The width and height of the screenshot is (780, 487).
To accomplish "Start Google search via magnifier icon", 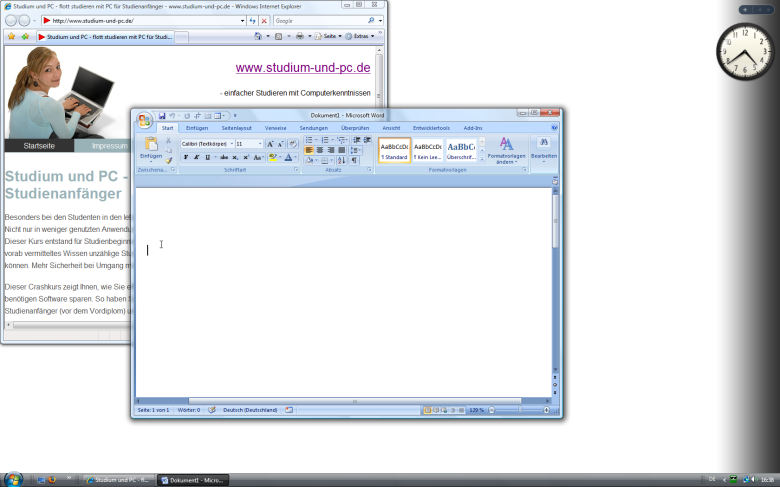I will click(371, 20).
